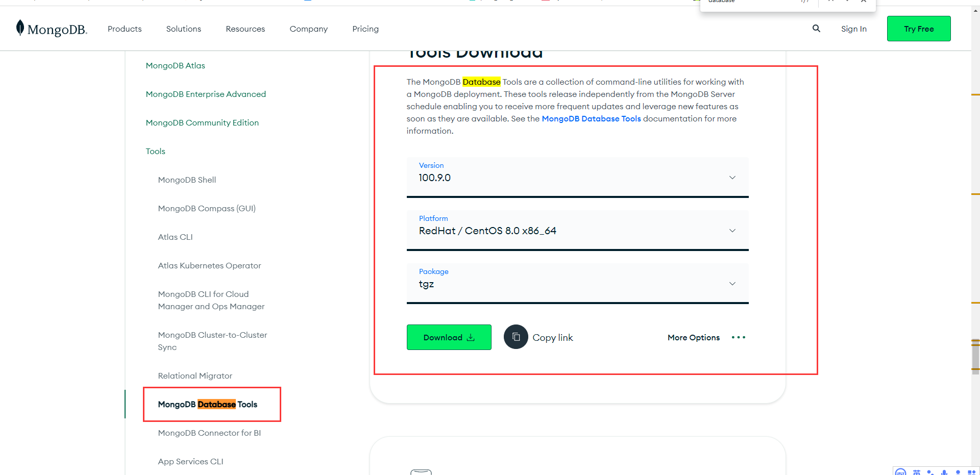This screenshot has width=980, height=475.
Task: Open the site search magnifier icon
Action: pos(816,29)
